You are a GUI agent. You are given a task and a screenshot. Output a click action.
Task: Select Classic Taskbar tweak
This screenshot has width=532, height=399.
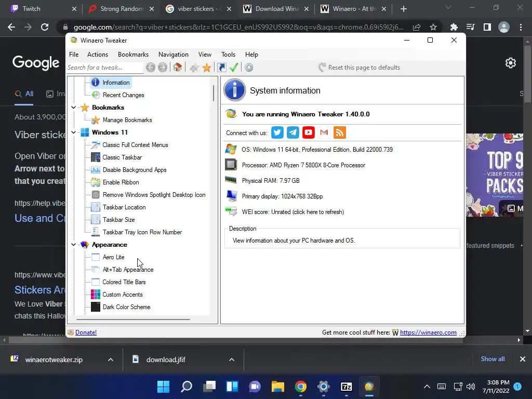tap(122, 157)
